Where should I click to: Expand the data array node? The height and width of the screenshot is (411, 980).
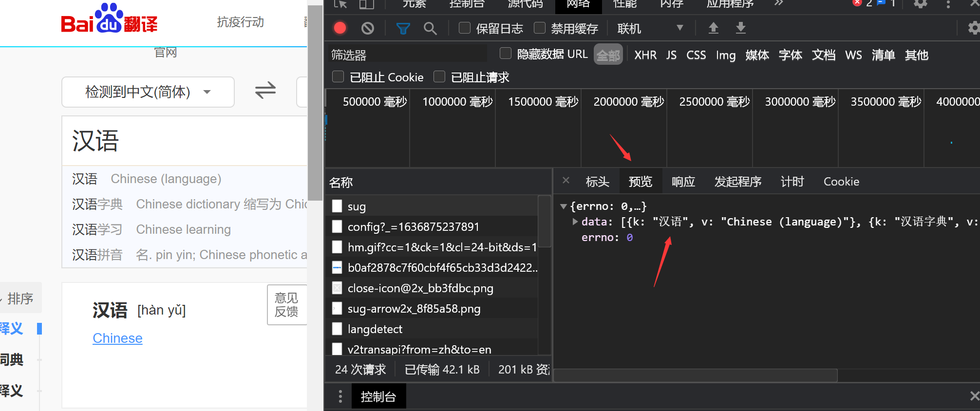click(x=575, y=222)
